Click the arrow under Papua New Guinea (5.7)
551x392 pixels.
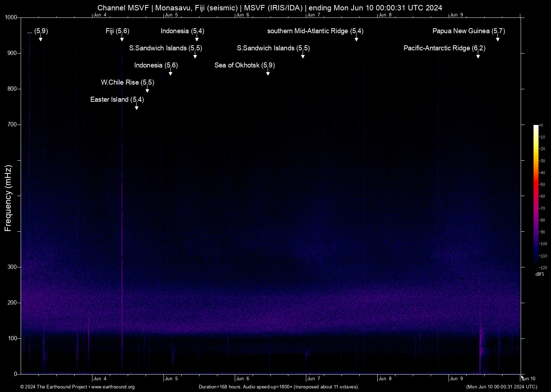point(497,39)
